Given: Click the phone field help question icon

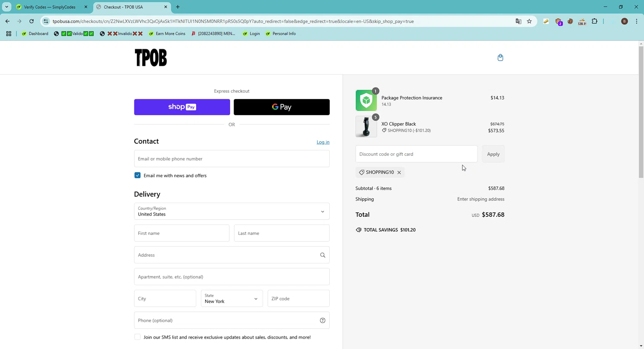Looking at the screenshot, I should (322, 320).
